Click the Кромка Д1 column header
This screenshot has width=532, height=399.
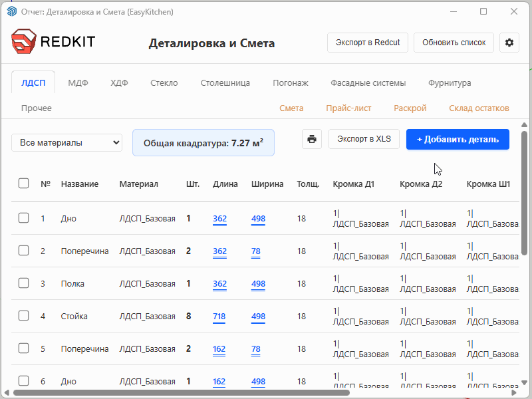354,184
